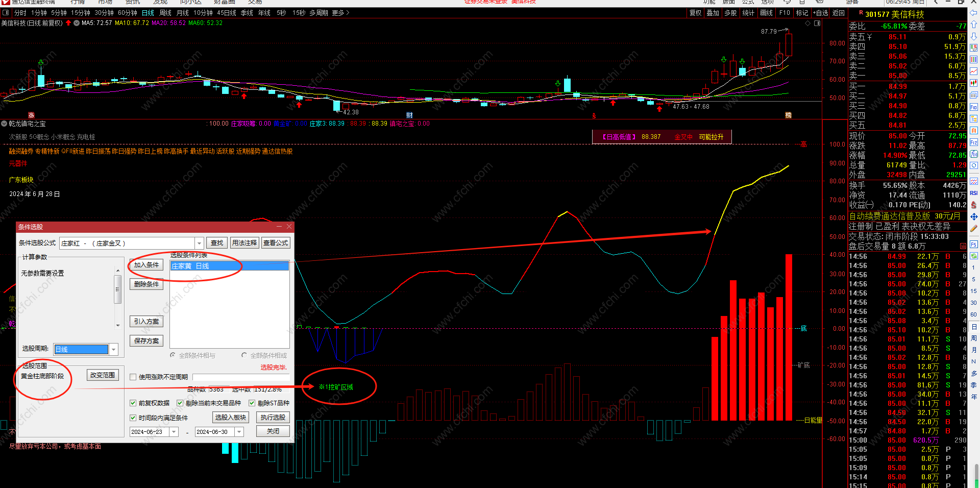Select the 庄家黄 日线 condition entry
This screenshot has height=488, width=980.
click(229, 266)
